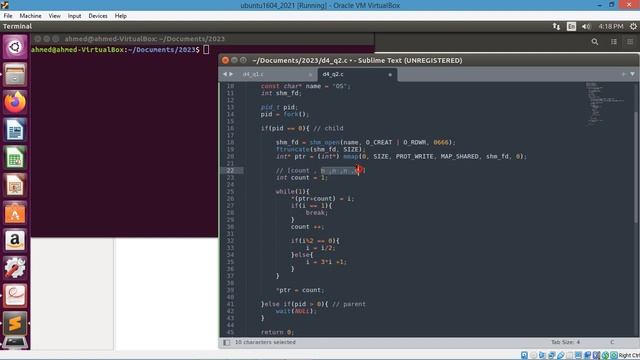
Task: Open the Tab Size: 4 indentation menu
Action: pyautogui.click(x=565, y=342)
